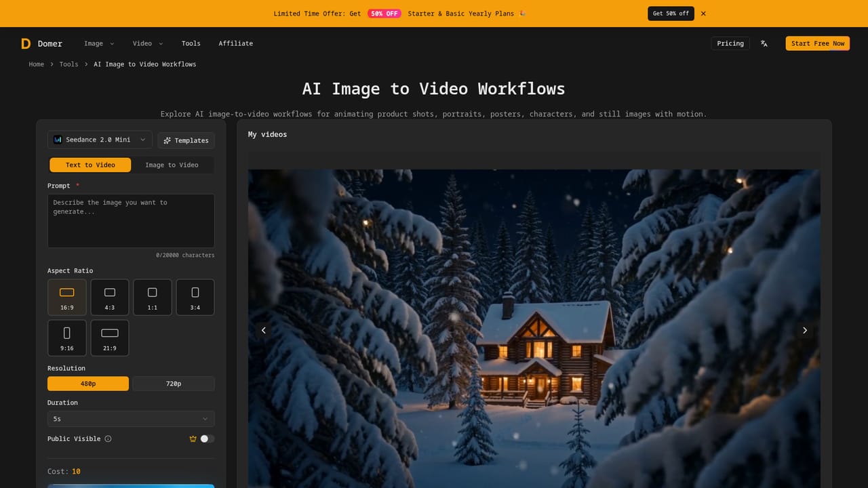
Task: Click the crown premium icon
Action: click(193, 439)
